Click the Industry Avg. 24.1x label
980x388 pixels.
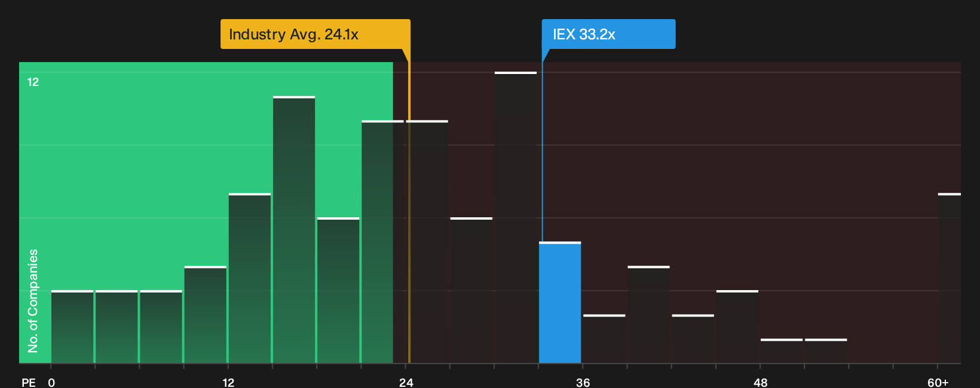(x=315, y=34)
